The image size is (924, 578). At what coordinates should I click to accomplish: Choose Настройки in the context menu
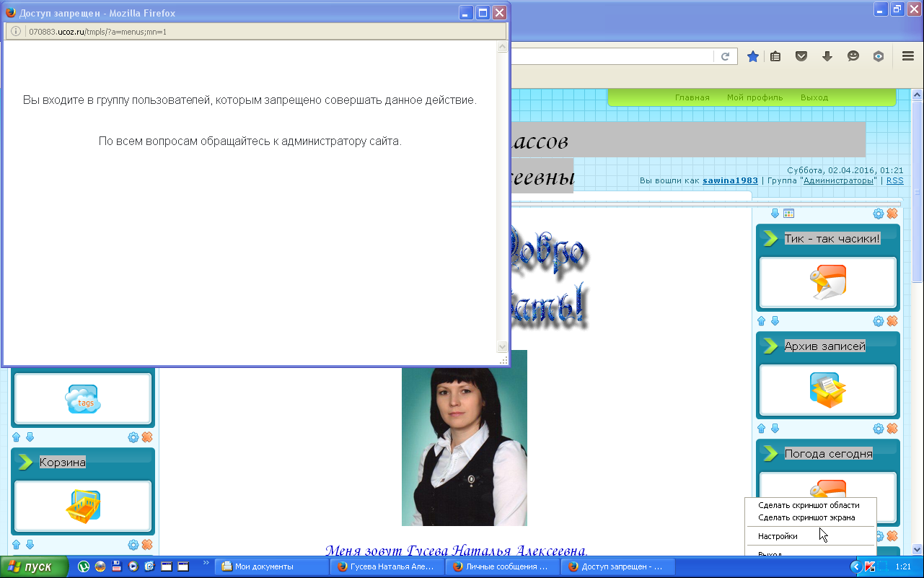(778, 536)
